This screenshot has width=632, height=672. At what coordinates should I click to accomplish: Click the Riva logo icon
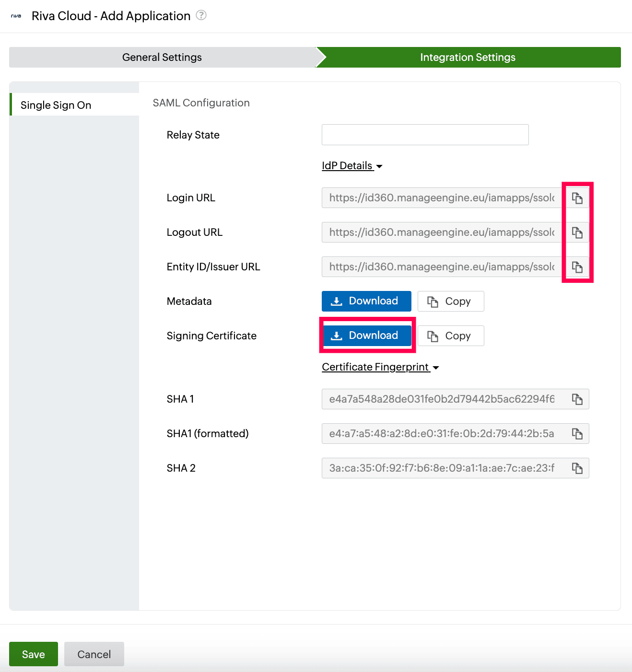pyautogui.click(x=15, y=15)
